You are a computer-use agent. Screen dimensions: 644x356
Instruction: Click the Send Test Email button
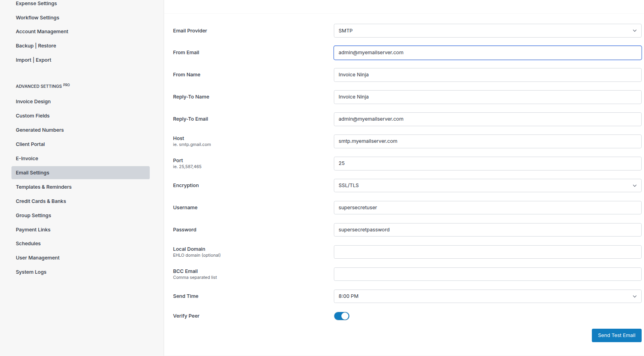click(x=616, y=335)
